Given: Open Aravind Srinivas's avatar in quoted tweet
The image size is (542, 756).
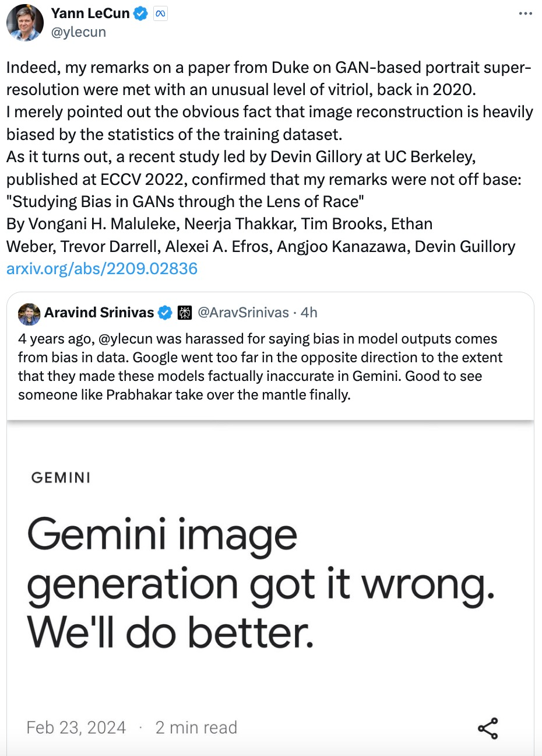Looking at the screenshot, I should 29,313.
